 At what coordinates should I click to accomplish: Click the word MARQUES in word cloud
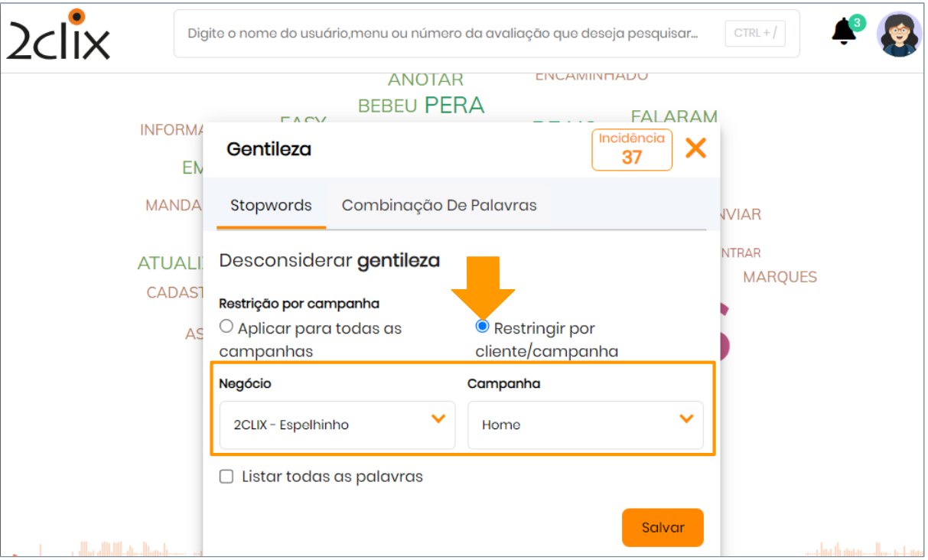point(780,277)
